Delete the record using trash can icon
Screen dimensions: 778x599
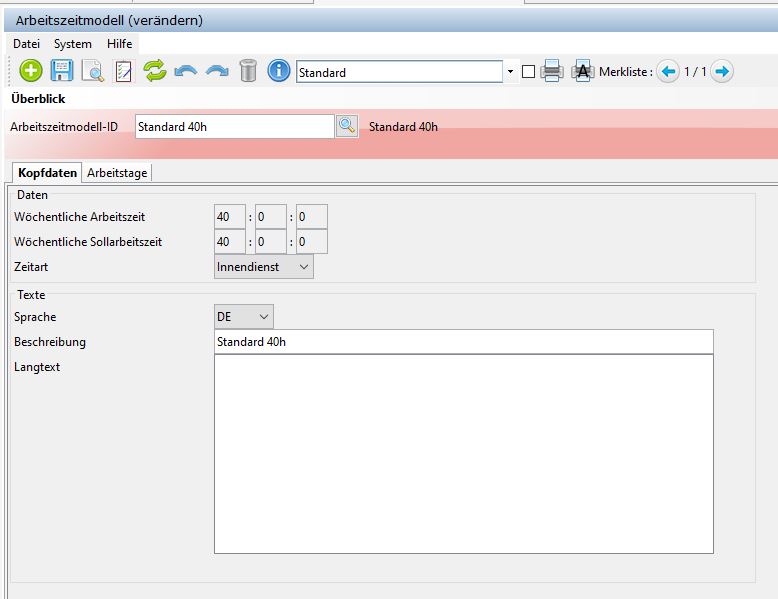click(x=248, y=71)
